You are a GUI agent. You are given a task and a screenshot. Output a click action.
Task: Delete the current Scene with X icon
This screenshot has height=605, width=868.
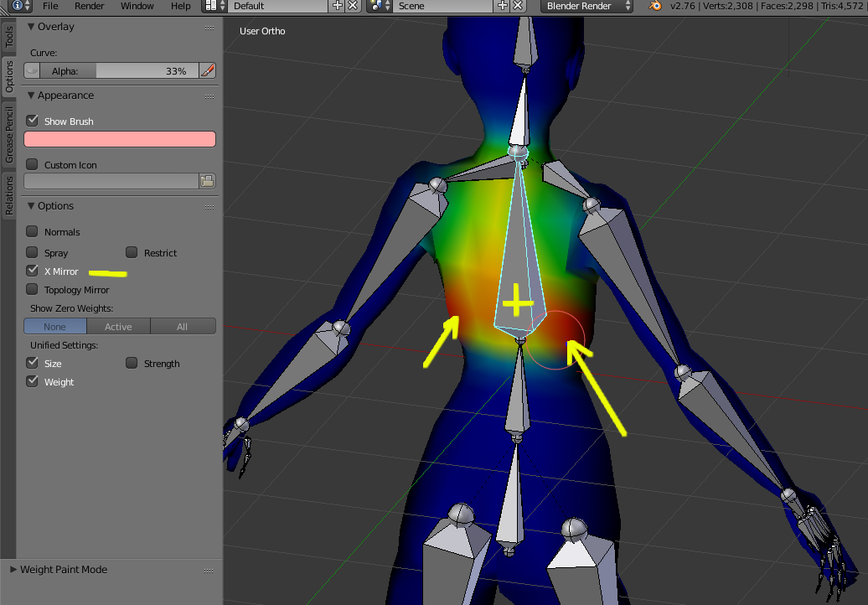(x=518, y=6)
